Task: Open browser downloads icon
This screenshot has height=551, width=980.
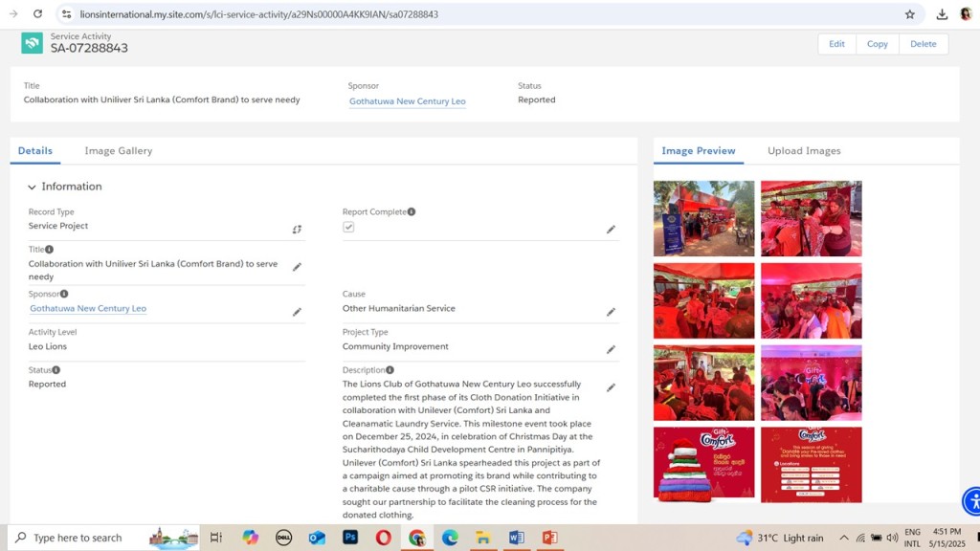Action: click(942, 14)
